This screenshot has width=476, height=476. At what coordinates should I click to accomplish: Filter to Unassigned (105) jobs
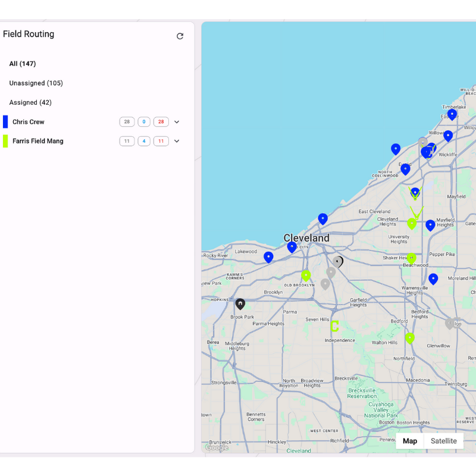(x=36, y=83)
